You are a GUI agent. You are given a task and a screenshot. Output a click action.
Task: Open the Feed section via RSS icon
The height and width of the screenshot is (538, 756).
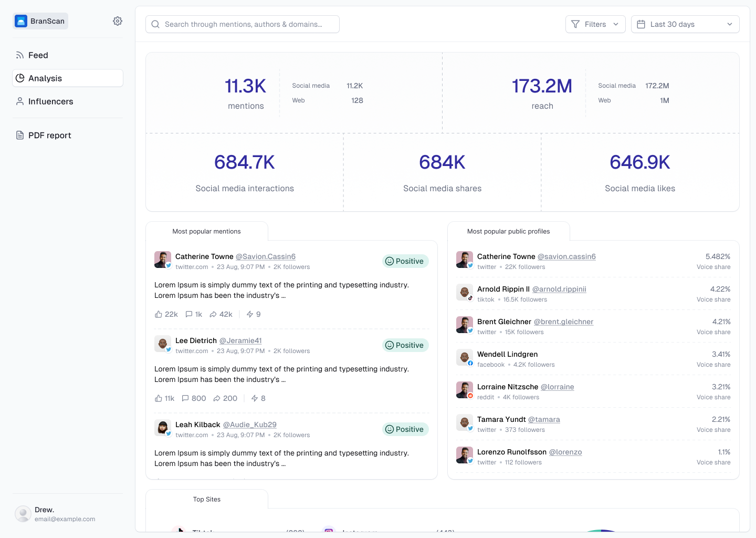(x=19, y=55)
